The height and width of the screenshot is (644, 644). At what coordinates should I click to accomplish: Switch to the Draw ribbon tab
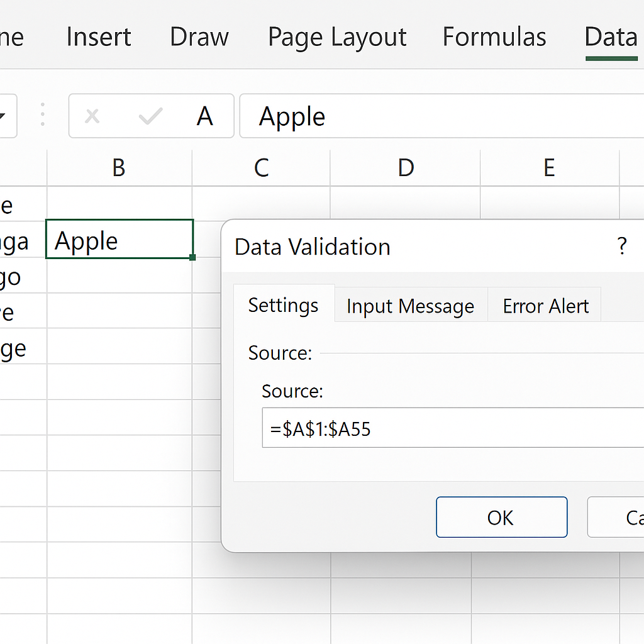[x=199, y=37]
